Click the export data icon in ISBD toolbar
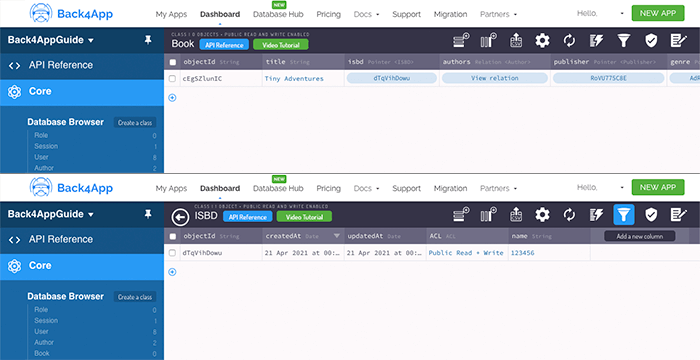 [516, 215]
